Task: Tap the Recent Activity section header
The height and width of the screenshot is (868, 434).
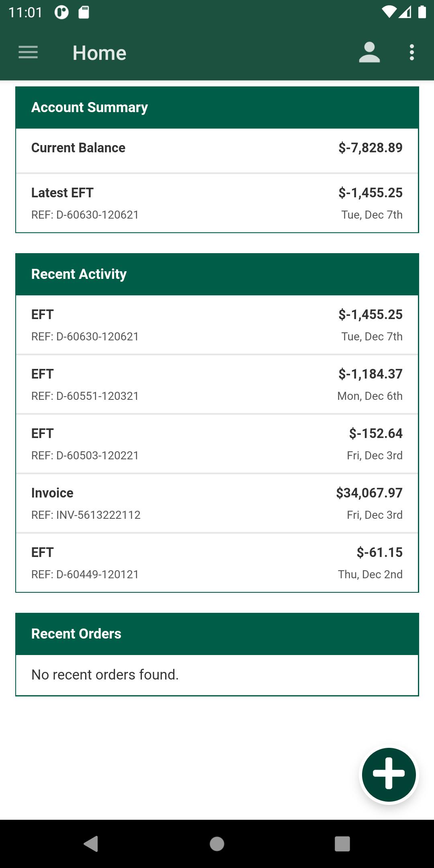Action: point(217,274)
